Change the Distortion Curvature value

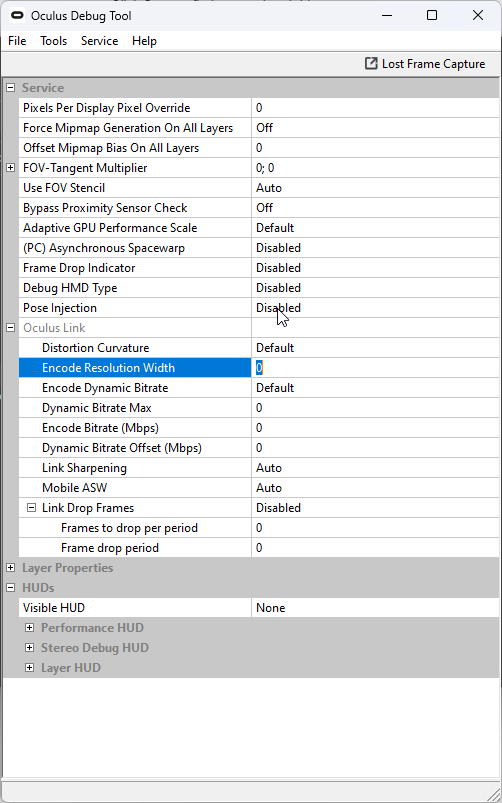coord(375,348)
